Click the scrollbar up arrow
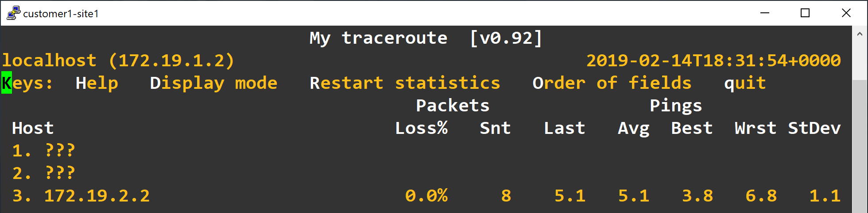 pyautogui.click(x=860, y=34)
